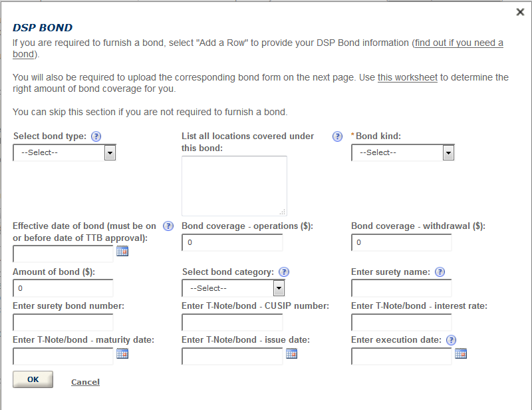The image size is (532, 410).
Task: Focus the Enter surety bond number field
Action: coord(63,322)
